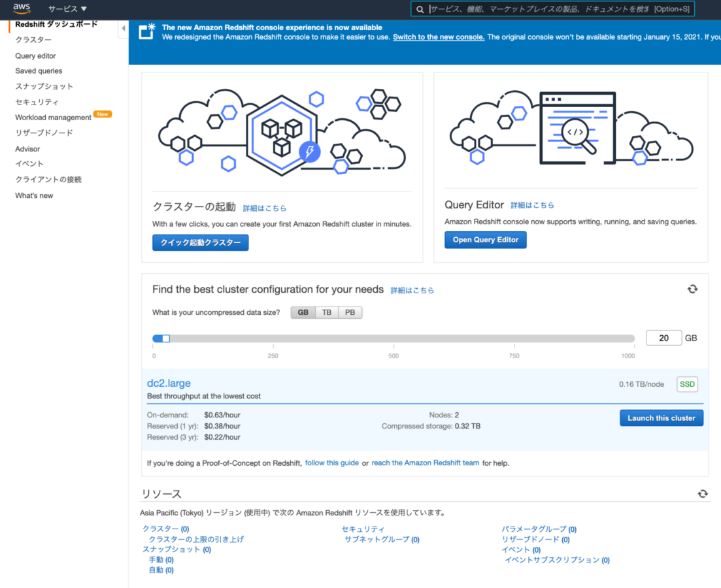The image size is (721, 588).
Task: Click refresh icon in cluster configuration panel
Action: [x=692, y=289]
